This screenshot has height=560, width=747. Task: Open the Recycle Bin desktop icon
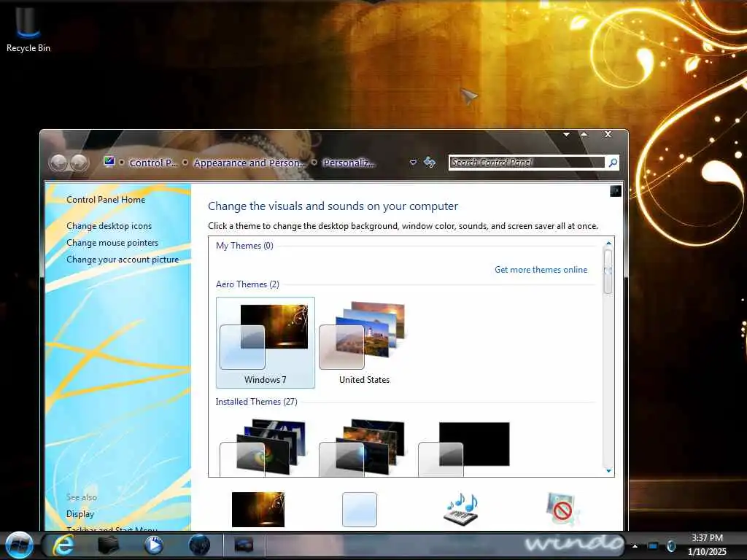[x=28, y=28]
